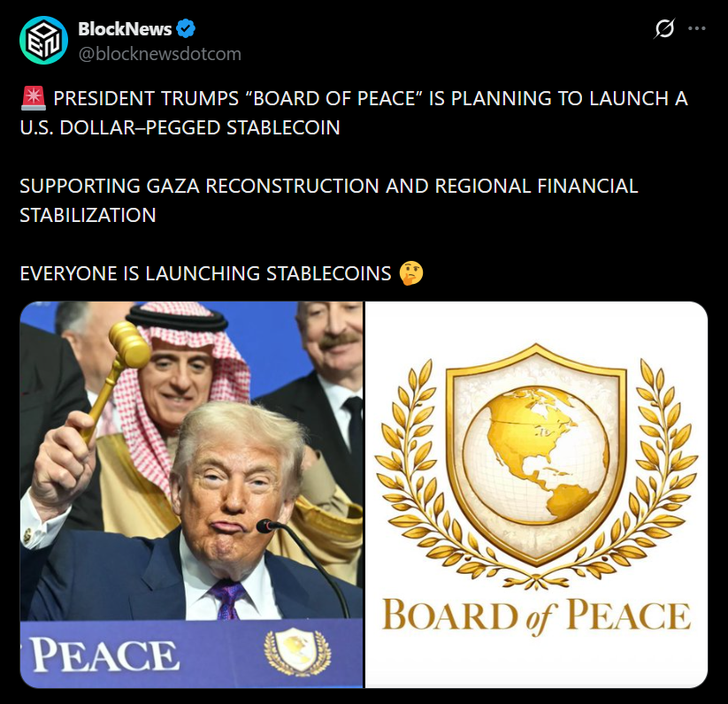Click the "Board of Peace" gold lettering
This screenshot has width=728, height=704.
point(536,616)
